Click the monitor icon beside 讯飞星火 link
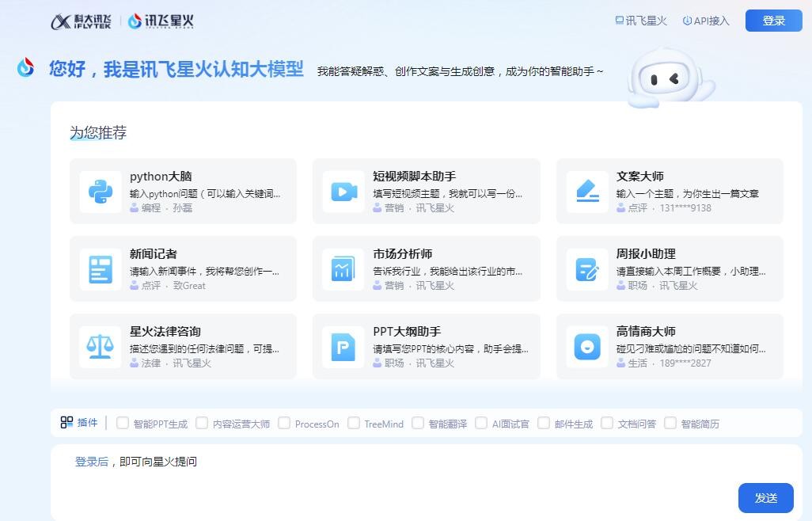 click(620, 21)
